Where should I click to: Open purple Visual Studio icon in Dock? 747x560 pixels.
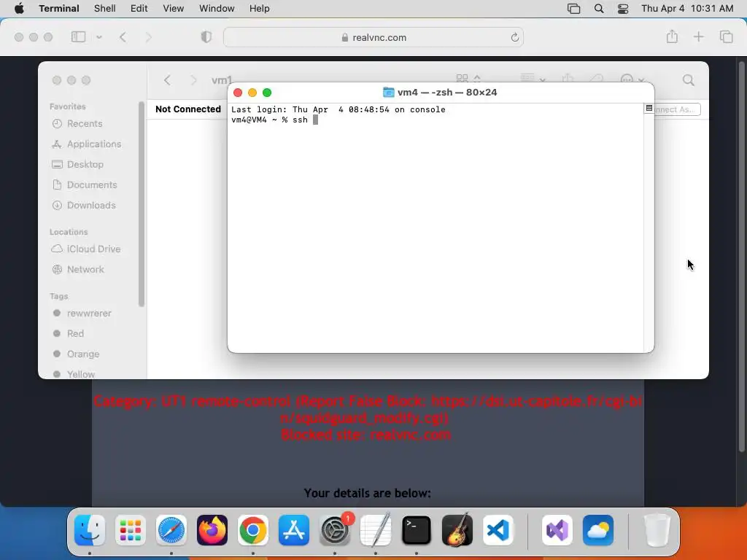557,530
